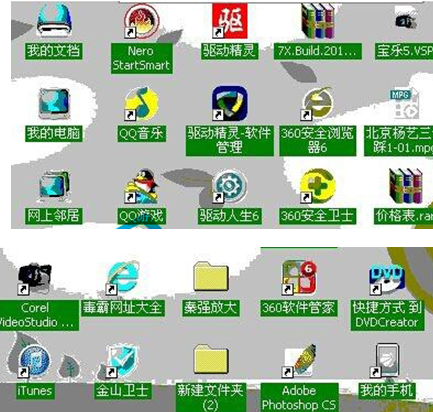
Task: Launch 360安全浏览器6 icon
Action: coord(317,103)
